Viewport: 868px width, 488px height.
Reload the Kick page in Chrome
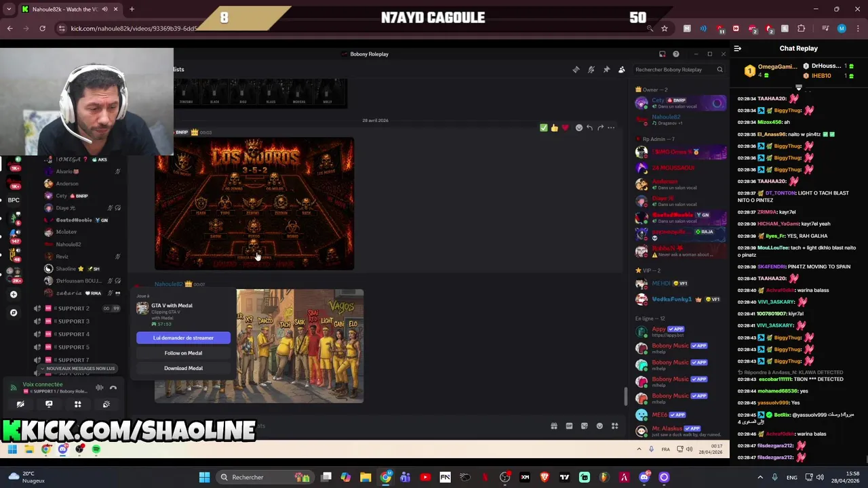(42, 28)
